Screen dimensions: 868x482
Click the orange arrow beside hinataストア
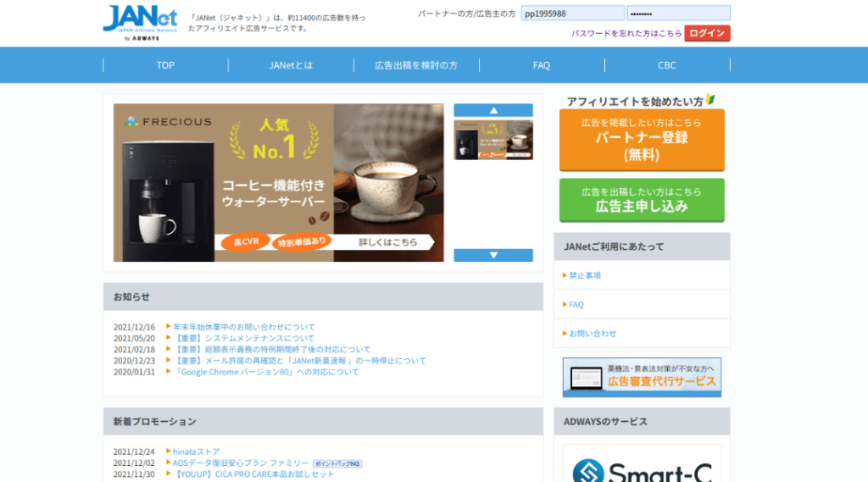(x=169, y=451)
